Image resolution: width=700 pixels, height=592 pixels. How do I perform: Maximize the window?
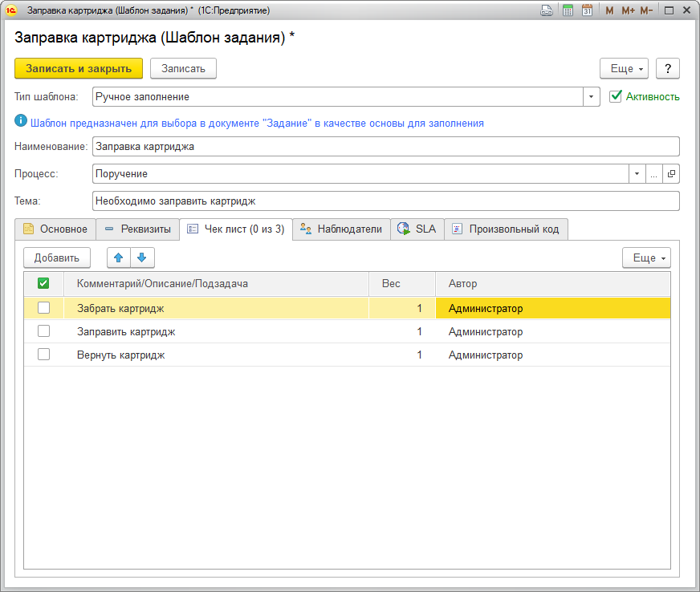[x=669, y=10]
